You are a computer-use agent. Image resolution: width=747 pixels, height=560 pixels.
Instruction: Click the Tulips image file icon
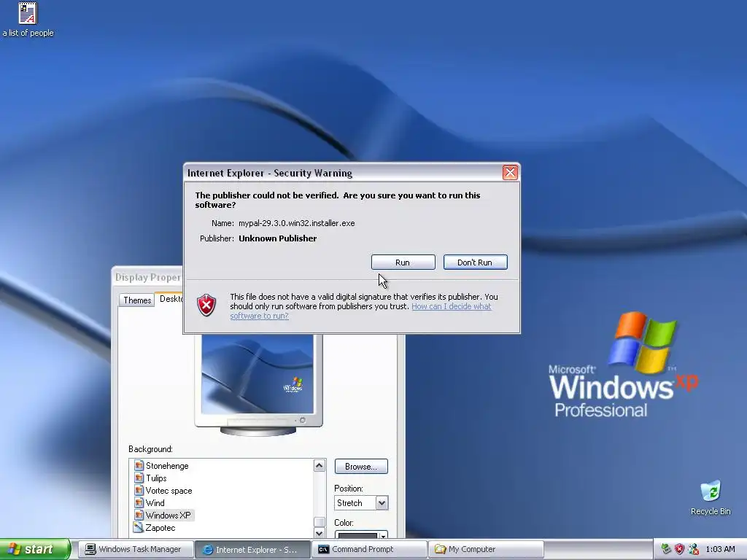[x=139, y=478]
